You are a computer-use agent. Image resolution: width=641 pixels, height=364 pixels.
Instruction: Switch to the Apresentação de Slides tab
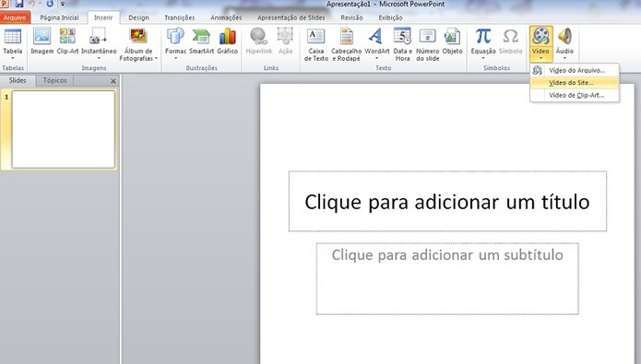tap(291, 18)
